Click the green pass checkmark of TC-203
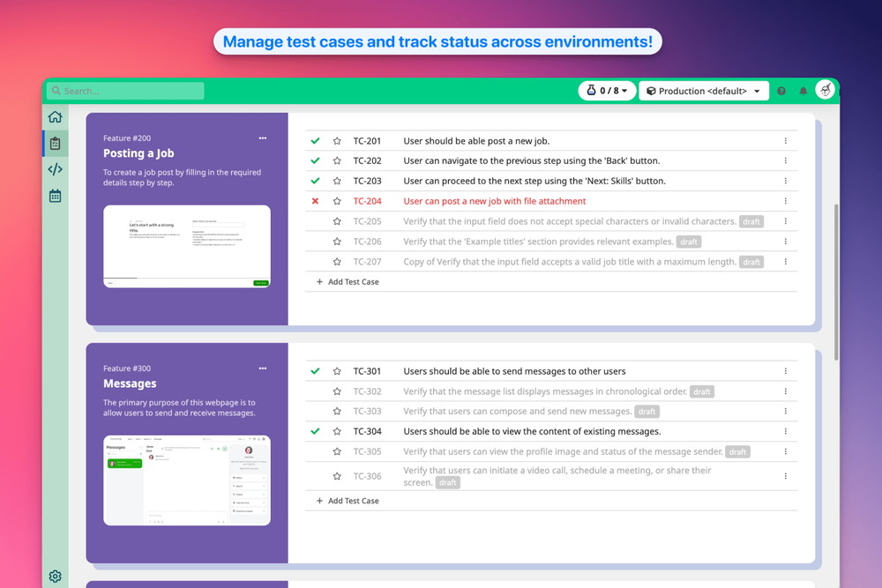This screenshot has width=882, height=588. tap(315, 181)
